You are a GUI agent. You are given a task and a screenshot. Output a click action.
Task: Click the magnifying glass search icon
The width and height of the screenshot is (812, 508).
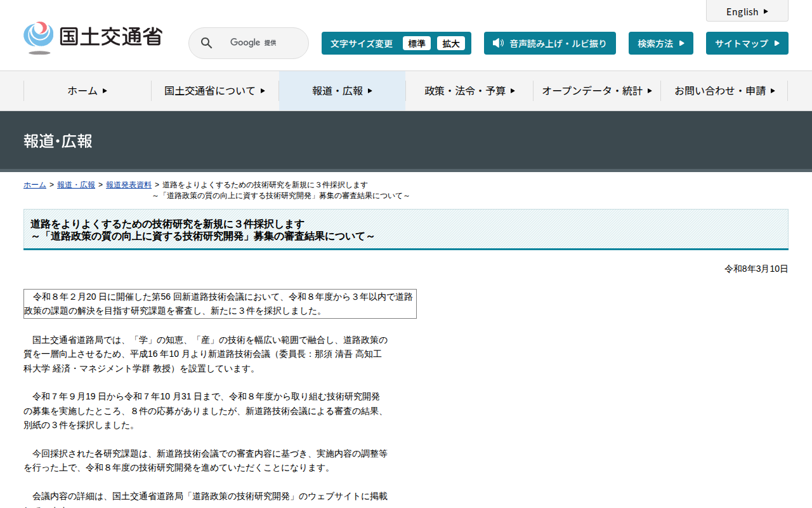(206, 43)
